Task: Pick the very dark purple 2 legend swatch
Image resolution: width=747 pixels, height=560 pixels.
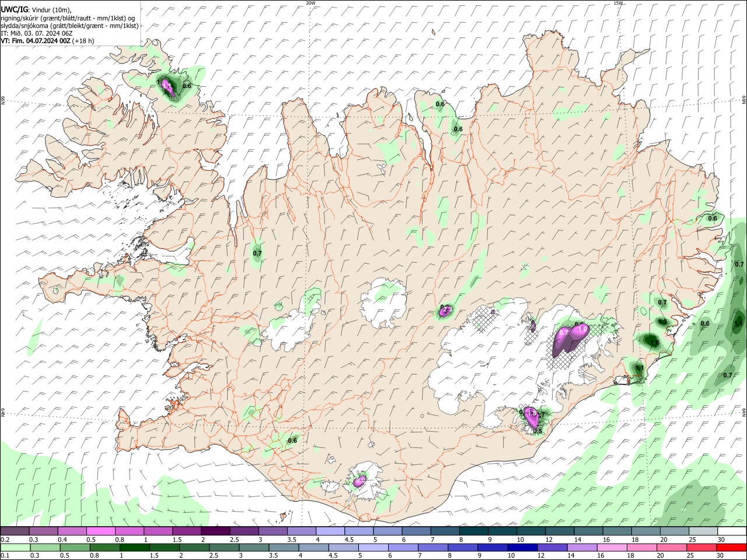Action: coord(215,531)
